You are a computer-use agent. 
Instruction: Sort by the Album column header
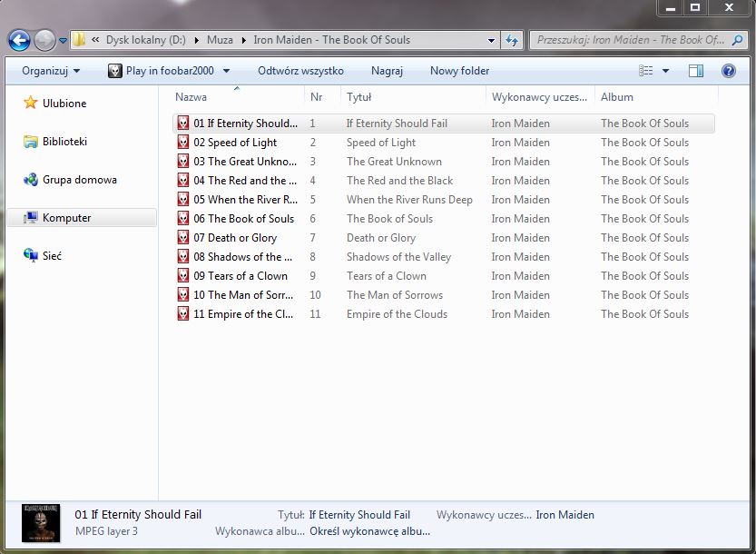tap(616, 97)
